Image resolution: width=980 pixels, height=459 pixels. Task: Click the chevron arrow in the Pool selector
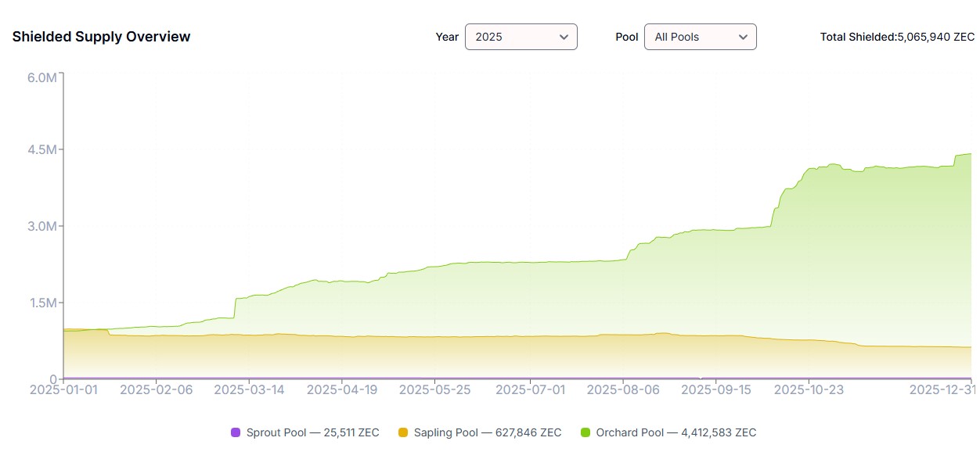coord(743,37)
